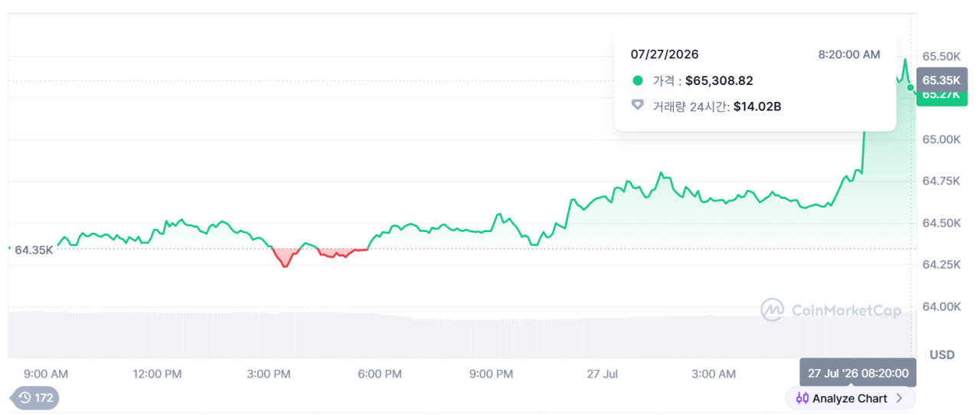Click the 64.35K opening price label
Viewport: 980px width, 415px height.
coord(34,250)
